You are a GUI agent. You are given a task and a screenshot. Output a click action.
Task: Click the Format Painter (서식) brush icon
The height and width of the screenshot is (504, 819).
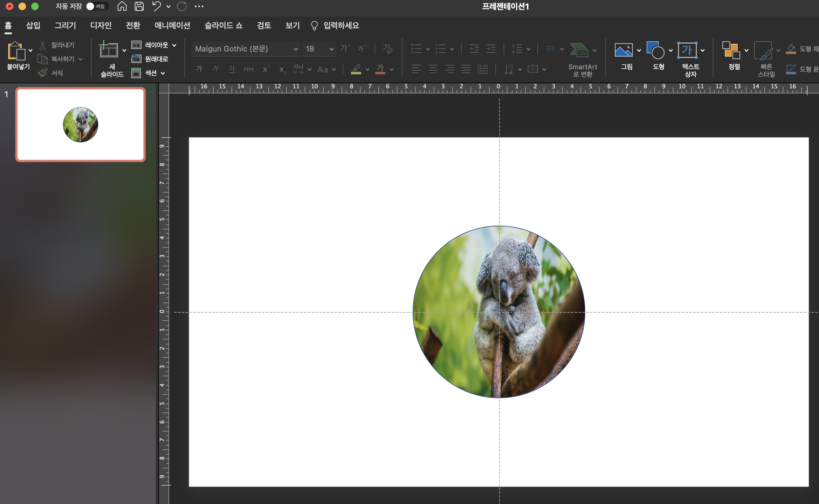point(43,73)
